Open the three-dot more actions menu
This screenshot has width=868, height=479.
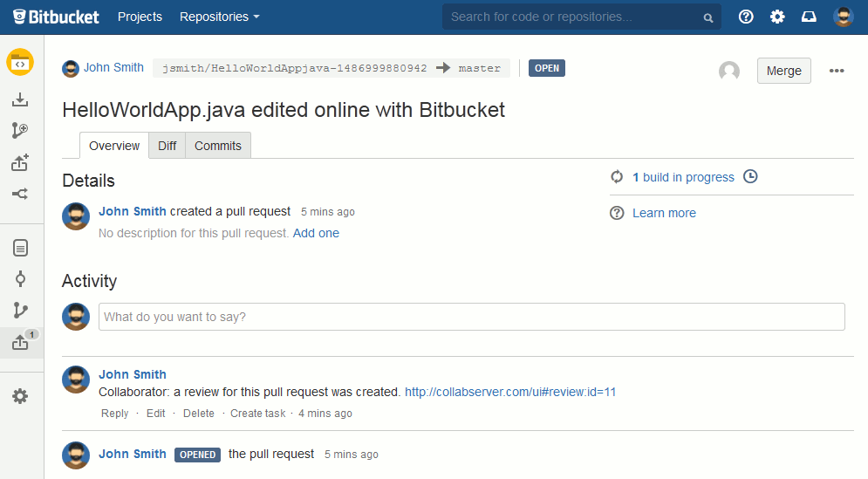[x=837, y=71]
